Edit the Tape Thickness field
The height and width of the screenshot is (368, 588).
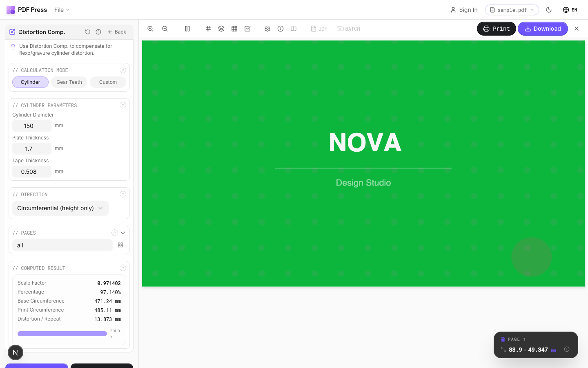click(x=32, y=172)
